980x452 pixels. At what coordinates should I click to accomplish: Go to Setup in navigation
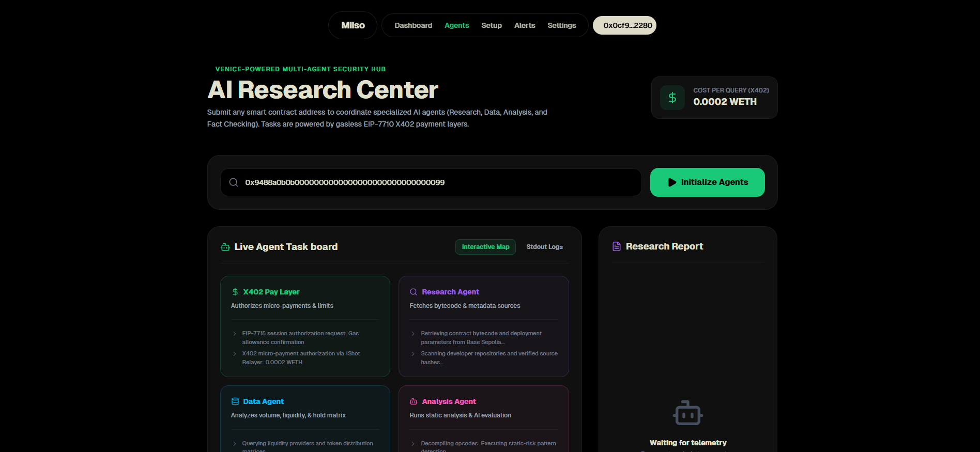[491, 25]
